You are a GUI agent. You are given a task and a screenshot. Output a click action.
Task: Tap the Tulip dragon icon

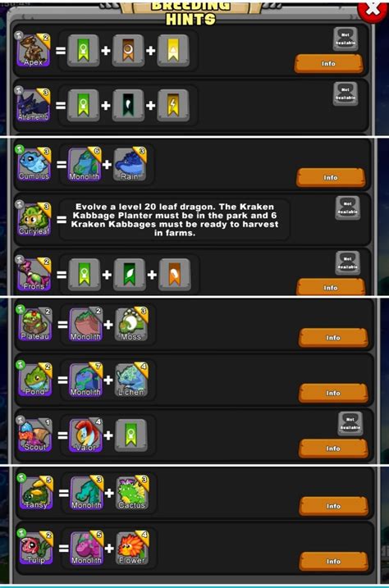click(36, 548)
